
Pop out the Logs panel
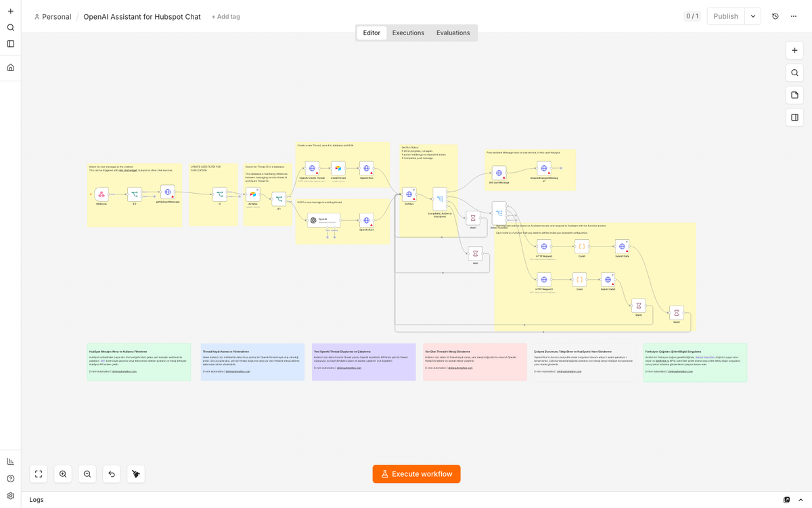pyautogui.click(x=786, y=500)
